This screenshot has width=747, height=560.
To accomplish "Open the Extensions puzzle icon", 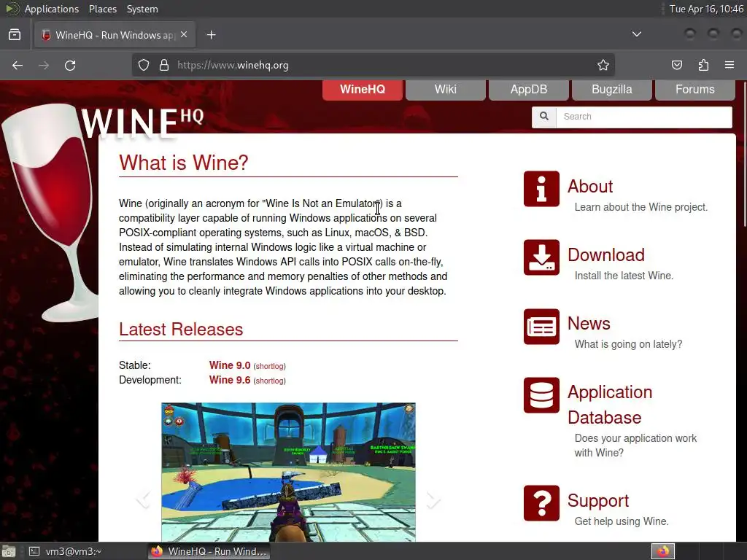I will point(703,65).
